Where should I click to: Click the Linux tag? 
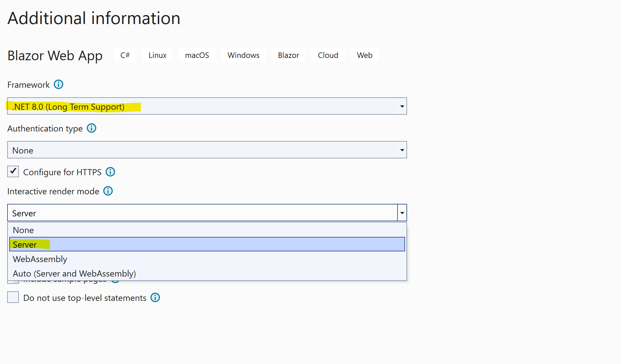157,55
